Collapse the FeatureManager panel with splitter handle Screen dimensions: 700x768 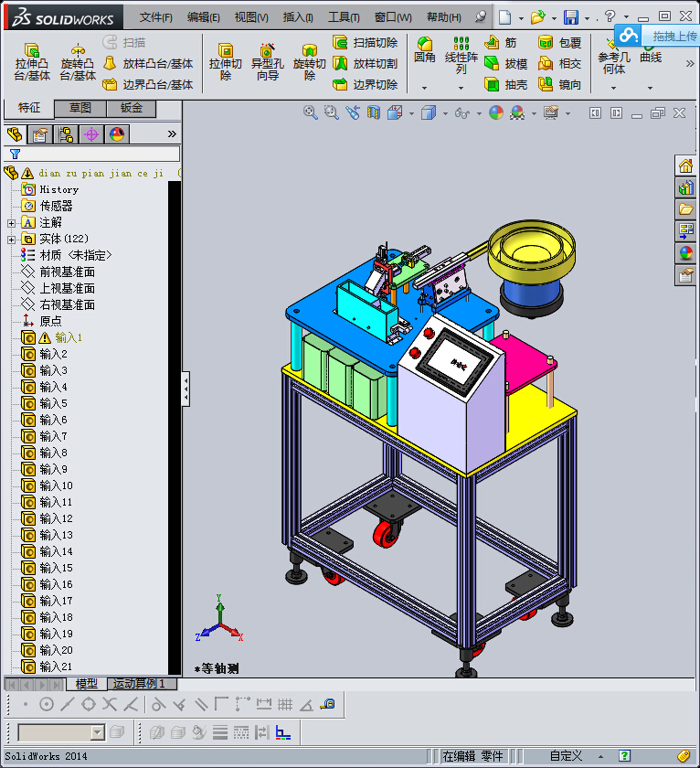(x=186, y=389)
